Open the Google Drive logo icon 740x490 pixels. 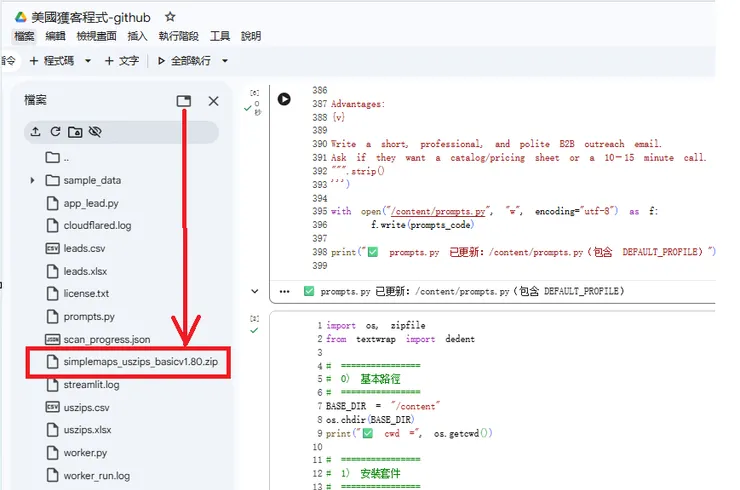pos(20,17)
